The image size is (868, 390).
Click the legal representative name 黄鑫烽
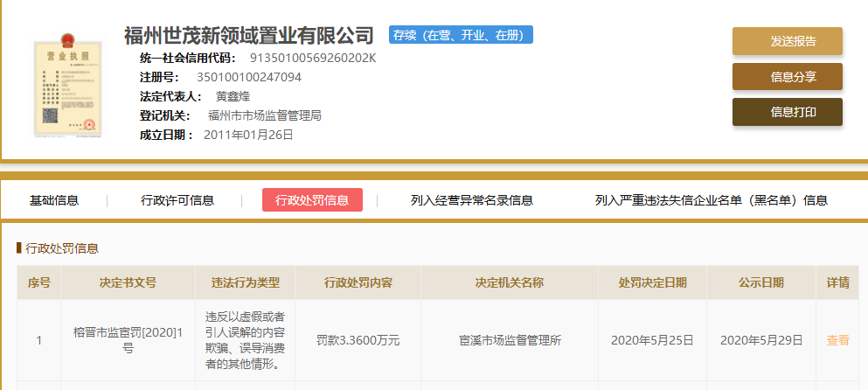click(x=233, y=96)
